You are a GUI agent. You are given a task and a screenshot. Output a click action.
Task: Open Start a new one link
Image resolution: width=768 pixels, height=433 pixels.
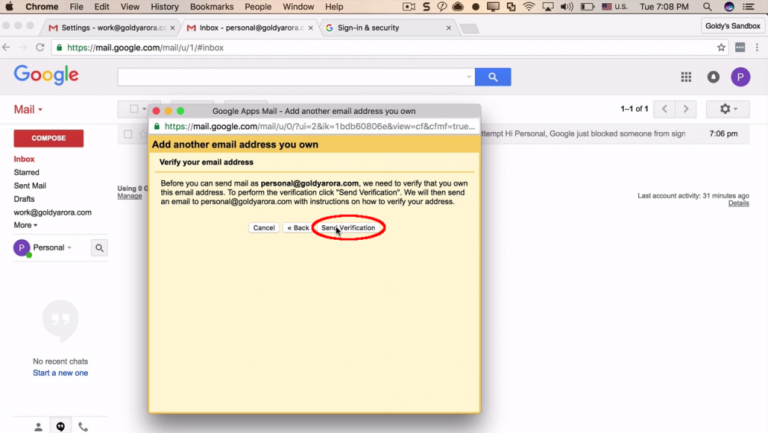(60, 373)
